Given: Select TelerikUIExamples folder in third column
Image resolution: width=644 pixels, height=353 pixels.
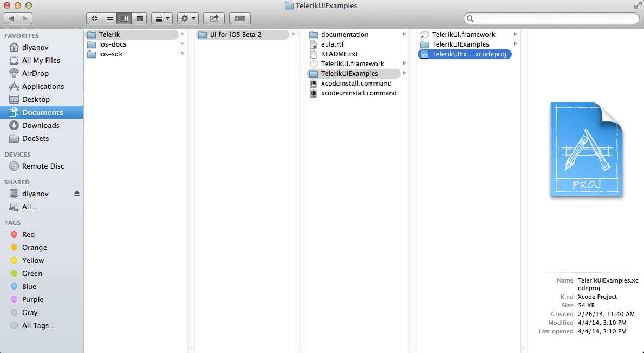Looking at the screenshot, I should click(353, 74).
